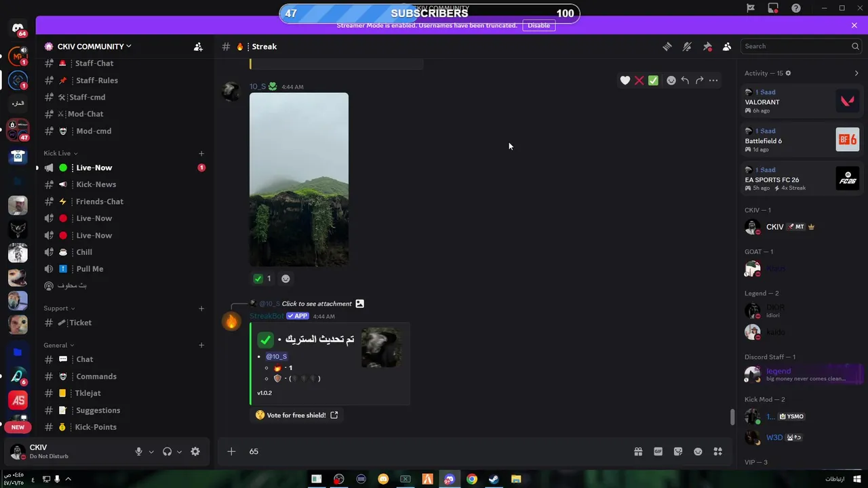This screenshot has height=488, width=868.
Task: Open User Settings gear
Action: (195, 451)
